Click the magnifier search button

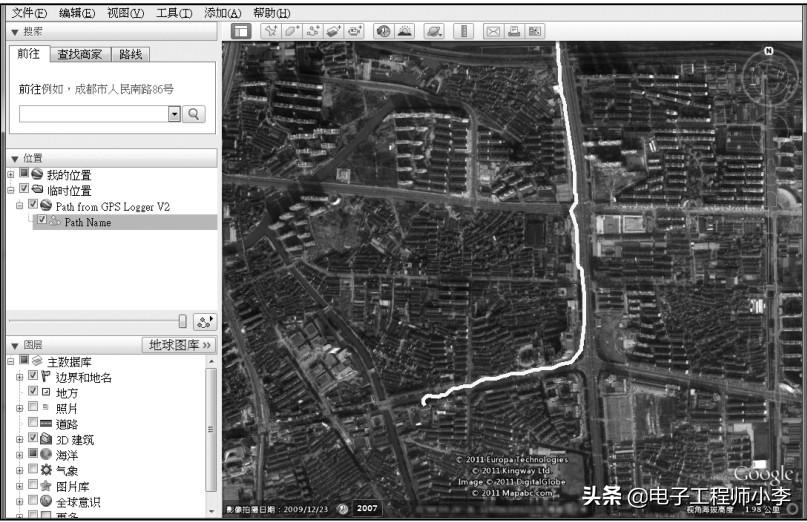click(x=193, y=114)
